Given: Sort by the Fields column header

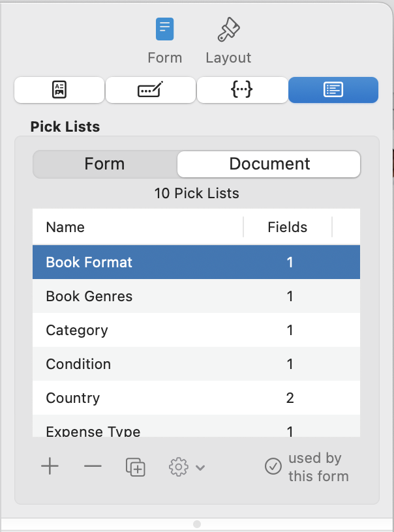Looking at the screenshot, I should click(x=287, y=227).
